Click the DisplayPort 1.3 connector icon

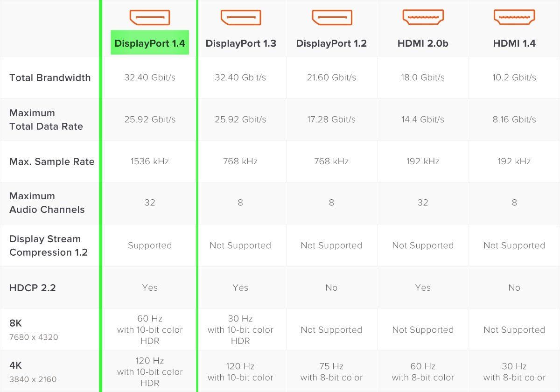click(x=240, y=17)
